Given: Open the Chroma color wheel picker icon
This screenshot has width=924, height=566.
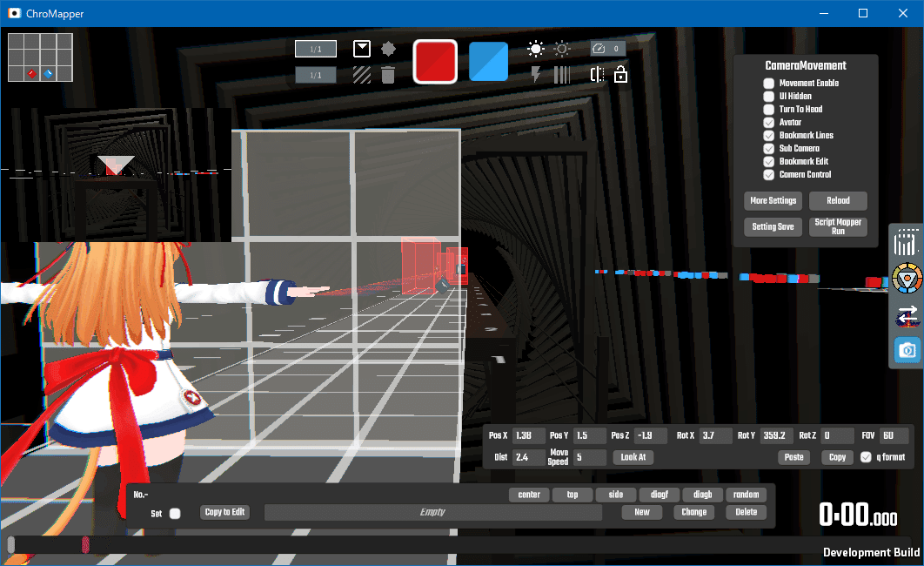Looking at the screenshot, I should (907, 279).
